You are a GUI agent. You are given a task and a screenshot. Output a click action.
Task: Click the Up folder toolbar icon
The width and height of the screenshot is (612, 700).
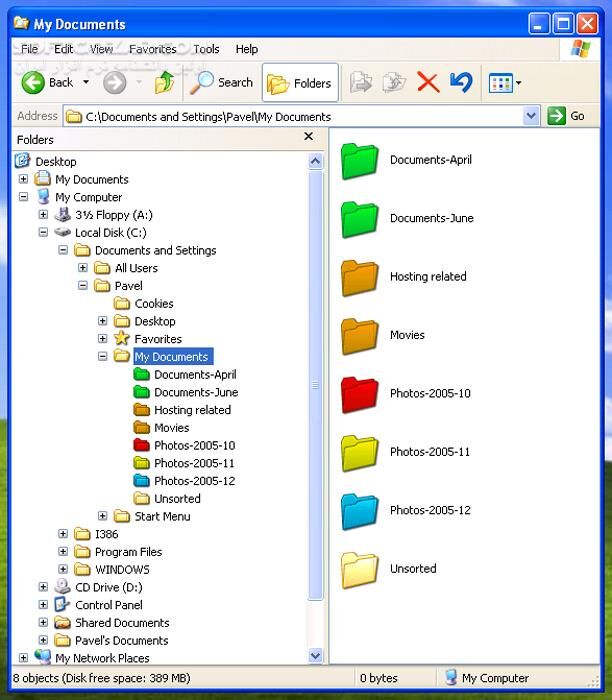click(x=164, y=83)
